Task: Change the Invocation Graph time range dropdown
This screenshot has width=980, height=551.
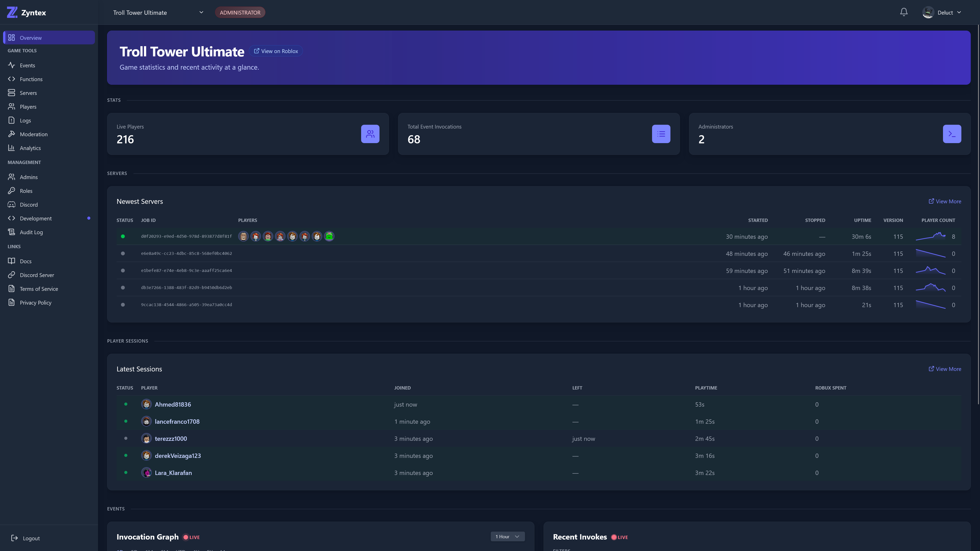Action: pos(507,536)
